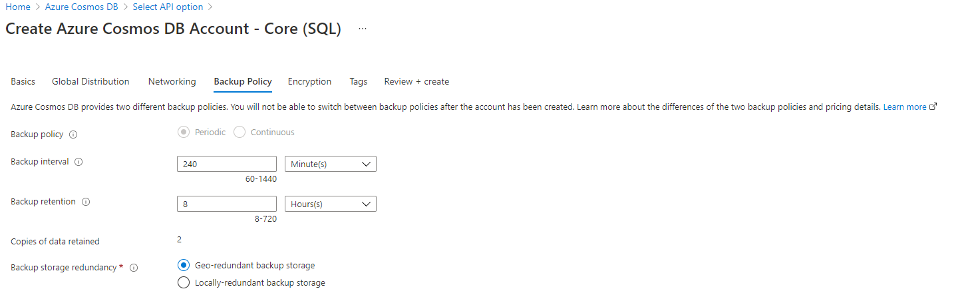
Task: Open the Hours(s) retention unit dropdown
Action: point(331,204)
